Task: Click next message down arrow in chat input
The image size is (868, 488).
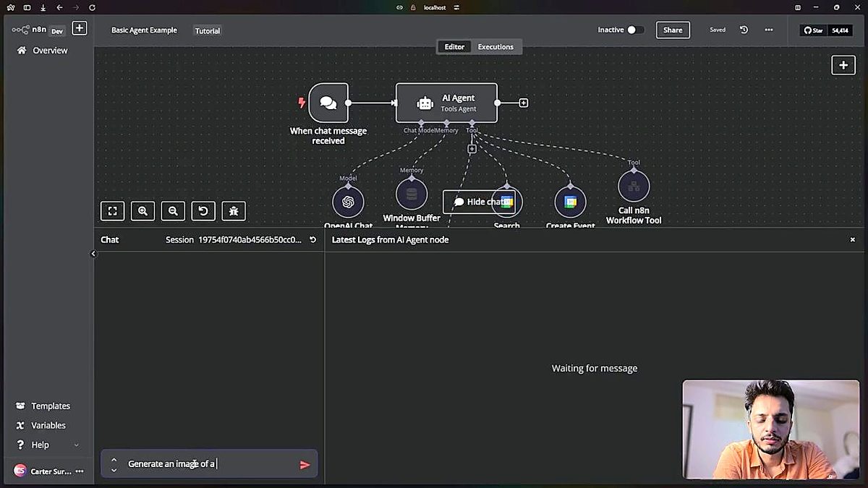Action: click(x=114, y=470)
